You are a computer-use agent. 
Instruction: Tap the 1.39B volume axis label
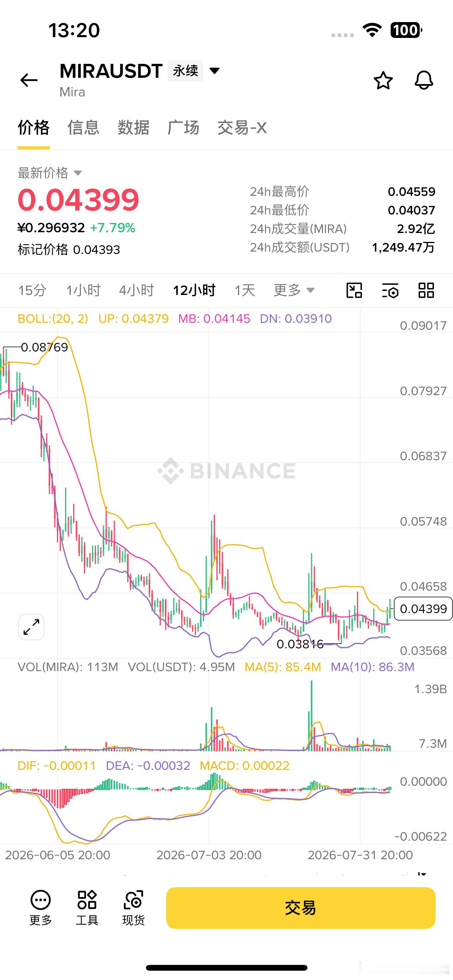point(431,689)
